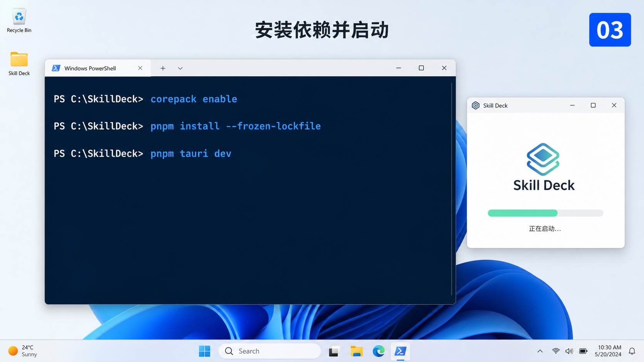The height and width of the screenshot is (362, 644).
Task: Click the volume speaker tray icon
Action: 569,351
